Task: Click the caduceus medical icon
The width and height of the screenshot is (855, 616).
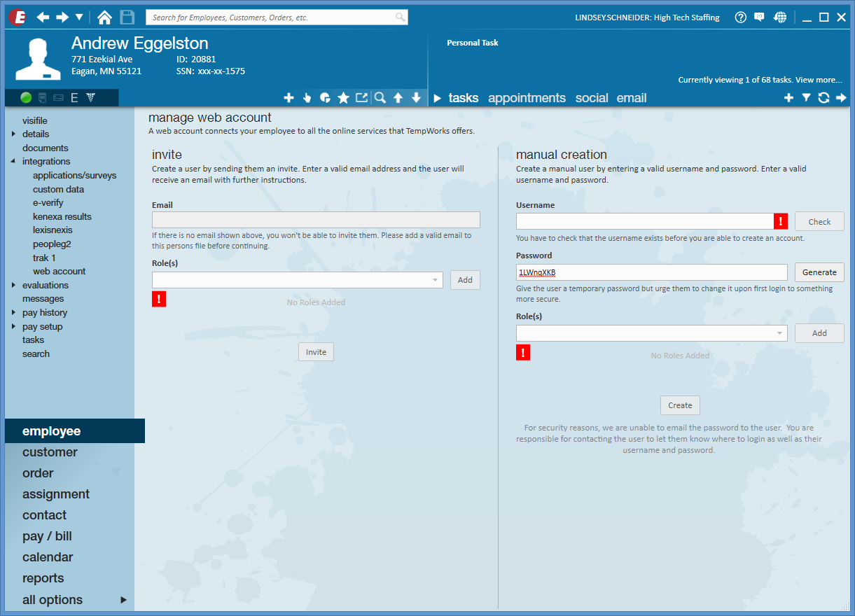Action: tap(91, 98)
